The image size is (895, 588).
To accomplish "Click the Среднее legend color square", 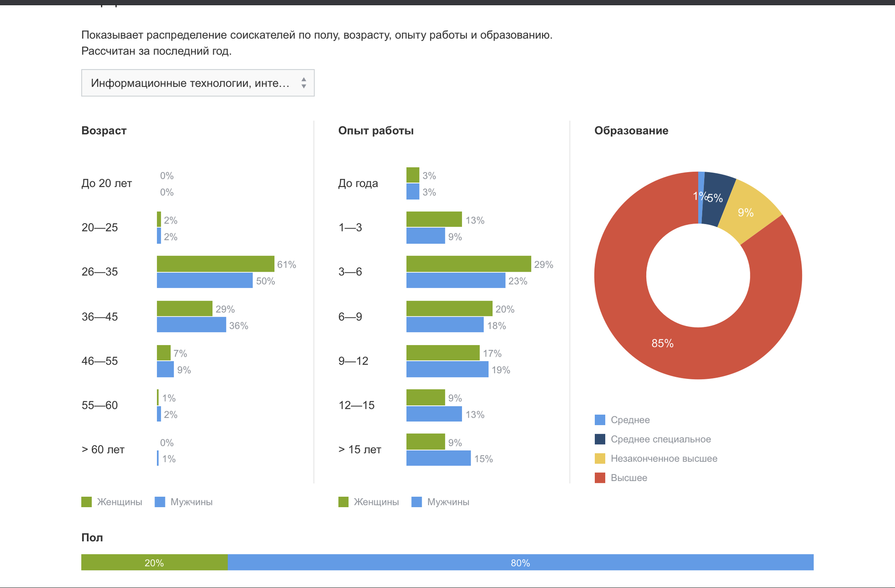I will 600,420.
